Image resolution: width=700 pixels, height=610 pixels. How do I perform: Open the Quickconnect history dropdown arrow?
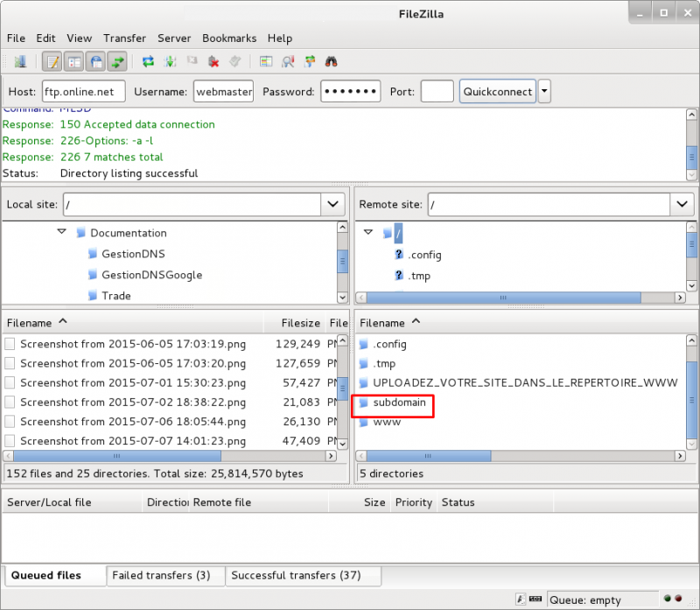(x=544, y=91)
